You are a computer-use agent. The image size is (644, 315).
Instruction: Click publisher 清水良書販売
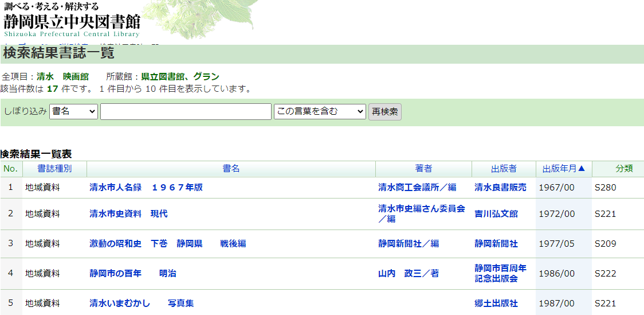click(x=500, y=188)
